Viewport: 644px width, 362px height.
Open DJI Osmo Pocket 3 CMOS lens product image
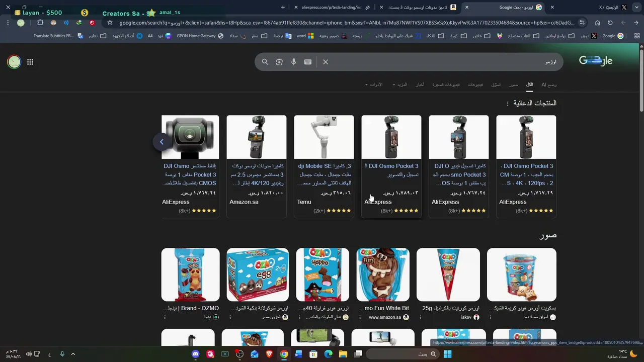(190, 137)
